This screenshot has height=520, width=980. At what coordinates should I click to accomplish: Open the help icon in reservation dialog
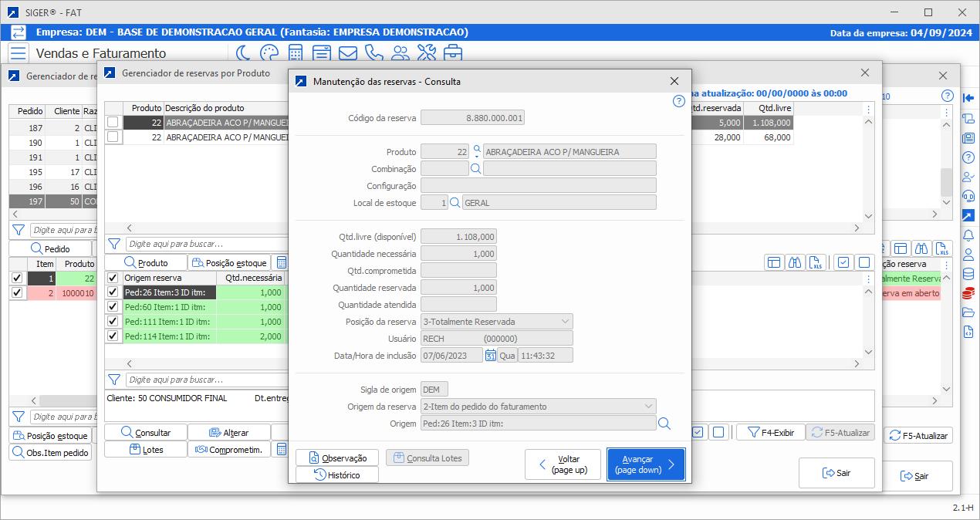pyautogui.click(x=679, y=101)
